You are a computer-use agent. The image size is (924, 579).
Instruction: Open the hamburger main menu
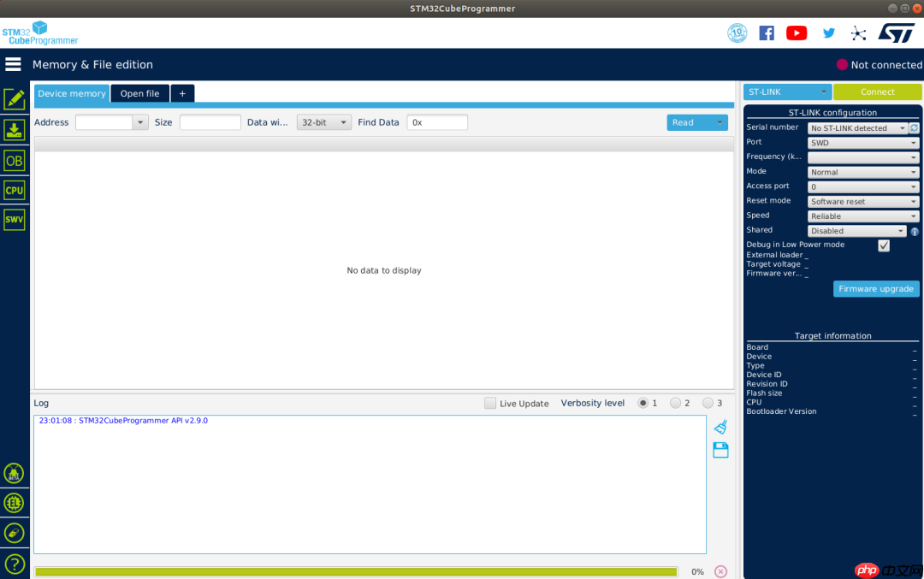(13, 64)
